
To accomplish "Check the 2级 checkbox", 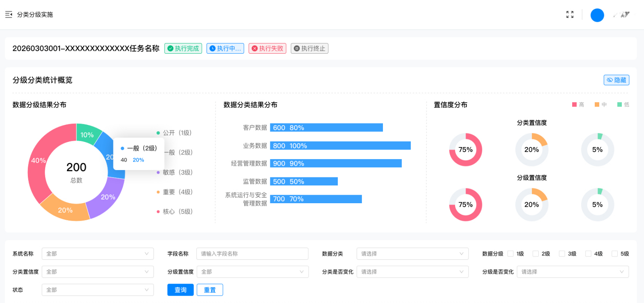I will point(536,254).
